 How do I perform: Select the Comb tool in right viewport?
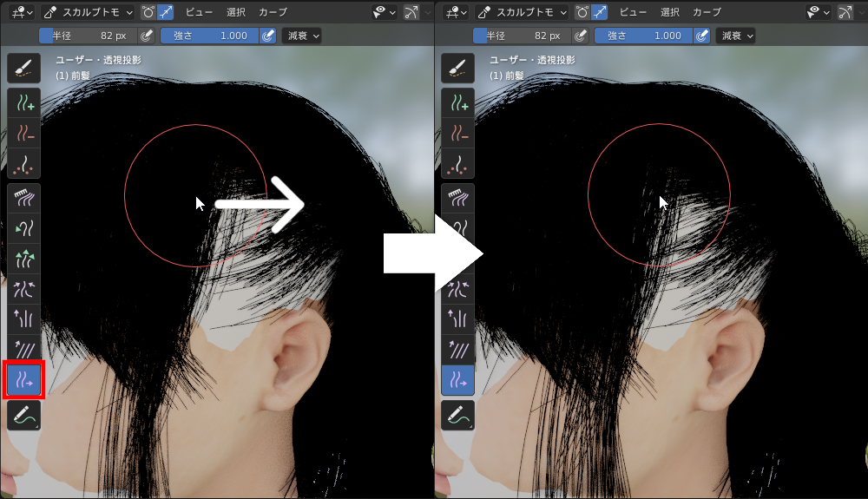point(457,198)
